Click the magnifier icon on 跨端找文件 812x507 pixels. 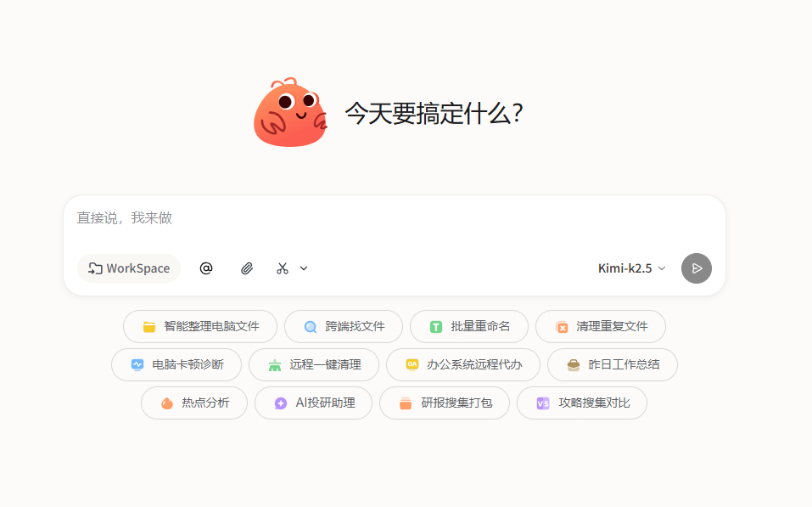click(310, 326)
